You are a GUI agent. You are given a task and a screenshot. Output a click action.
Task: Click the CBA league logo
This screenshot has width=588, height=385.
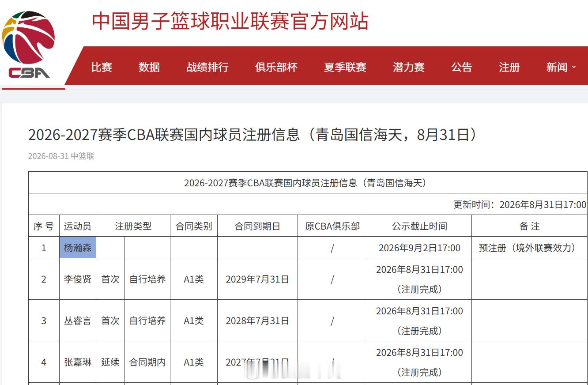point(29,45)
